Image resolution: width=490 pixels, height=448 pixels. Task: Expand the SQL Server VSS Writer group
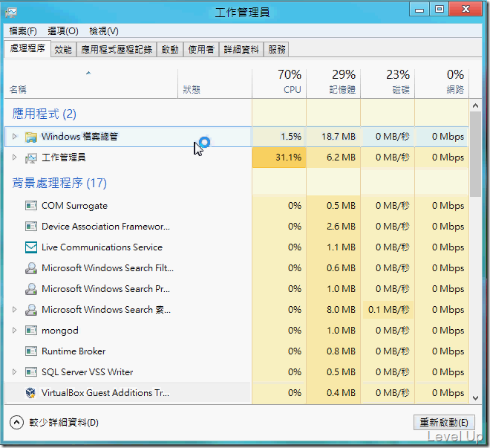click(x=14, y=371)
